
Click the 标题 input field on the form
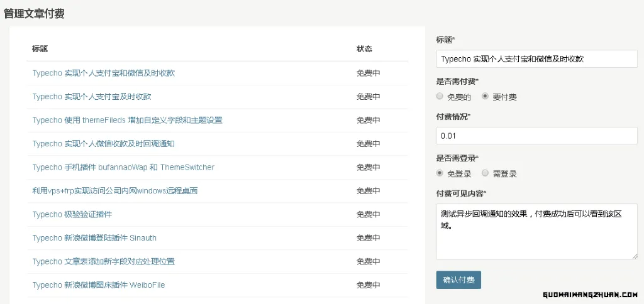[x=537, y=58]
